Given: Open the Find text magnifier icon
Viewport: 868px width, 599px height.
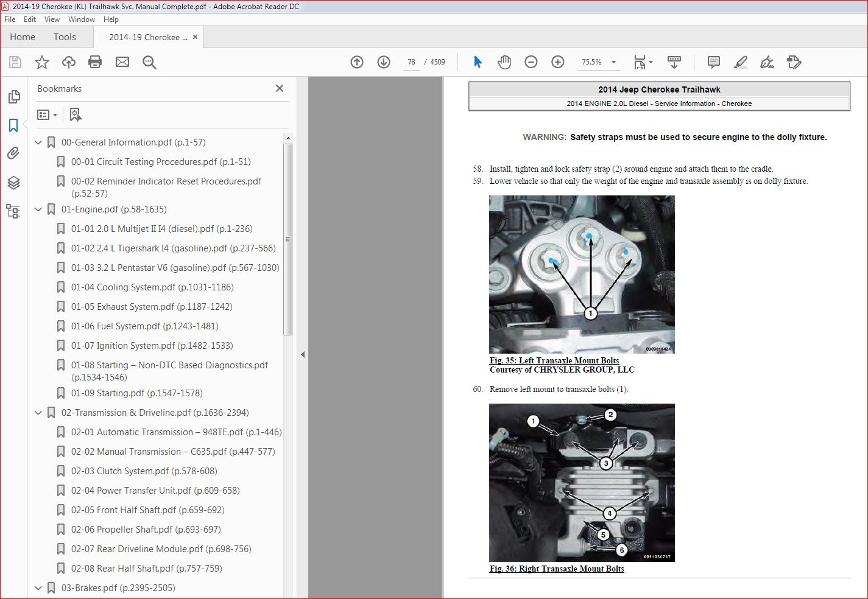Looking at the screenshot, I should tap(149, 62).
